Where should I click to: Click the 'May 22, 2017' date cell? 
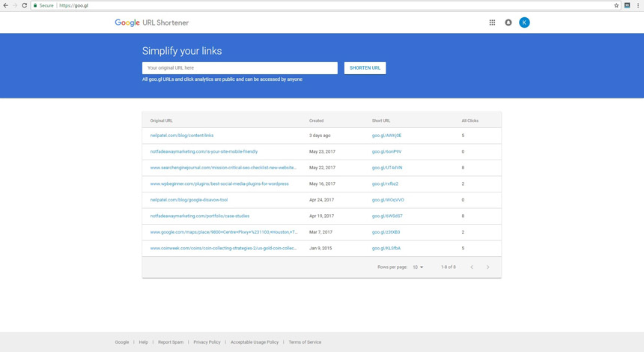tap(322, 168)
